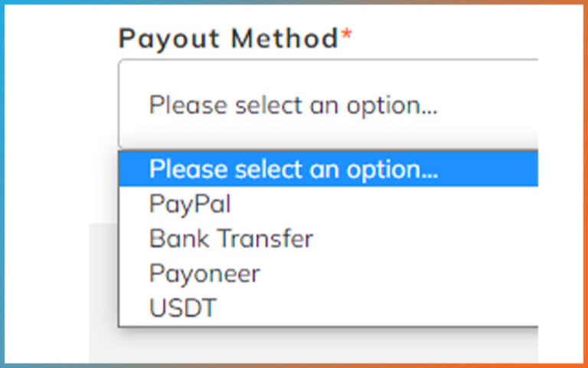The height and width of the screenshot is (368, 588).
Task: Select Bank Transfer as payout method
Action: (x=230, y=238)
